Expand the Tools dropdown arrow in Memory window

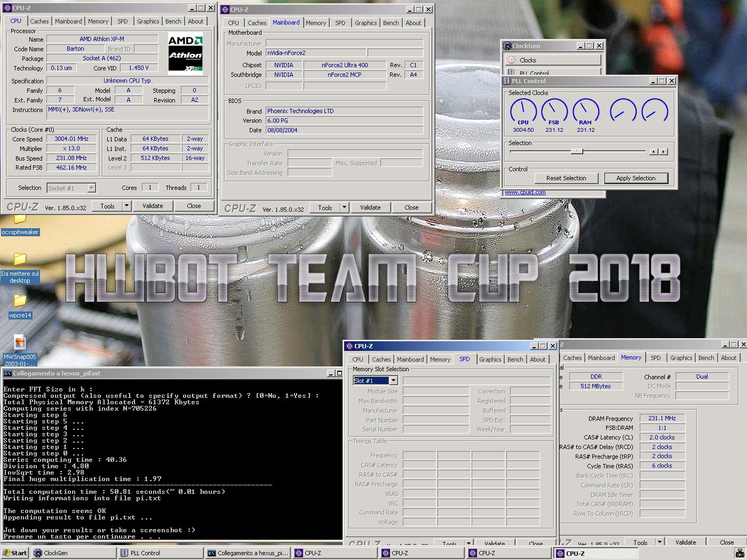659,542
